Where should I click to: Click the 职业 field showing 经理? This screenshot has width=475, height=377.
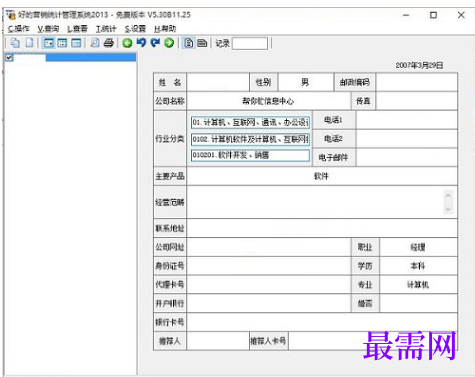coord(418,247)
